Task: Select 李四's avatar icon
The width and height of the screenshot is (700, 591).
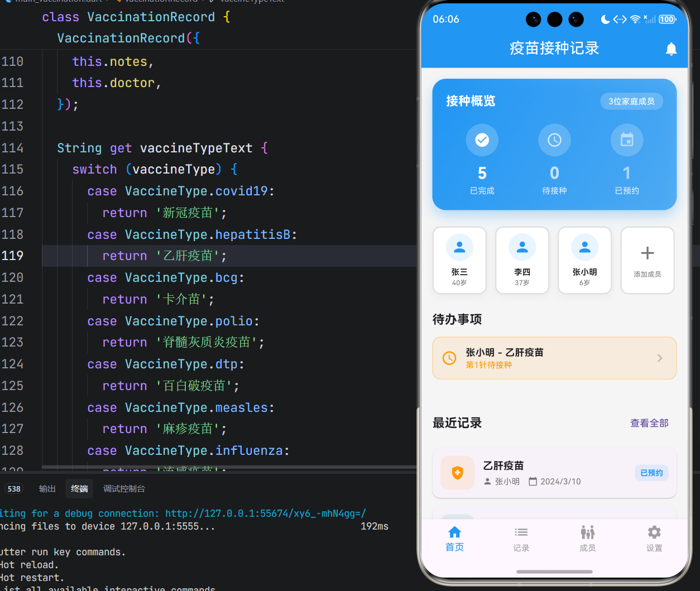Action: coord(522,247)
